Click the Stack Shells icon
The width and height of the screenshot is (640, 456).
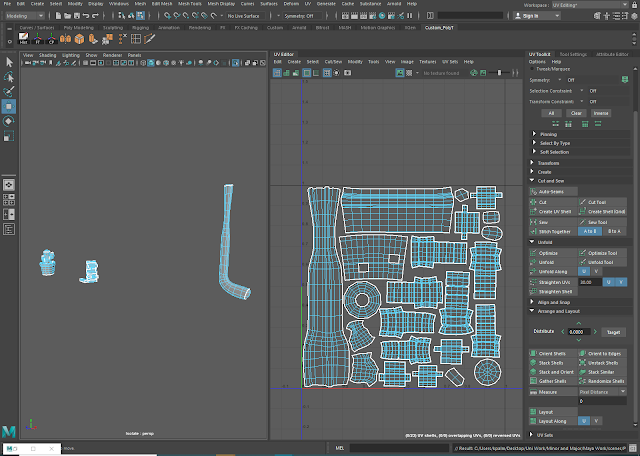click(534, 362)
